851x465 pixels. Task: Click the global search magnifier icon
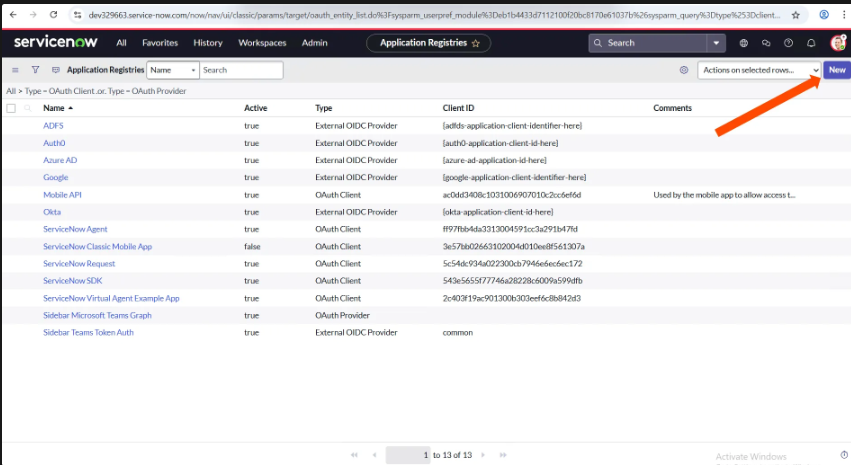(x=598, y=43)
